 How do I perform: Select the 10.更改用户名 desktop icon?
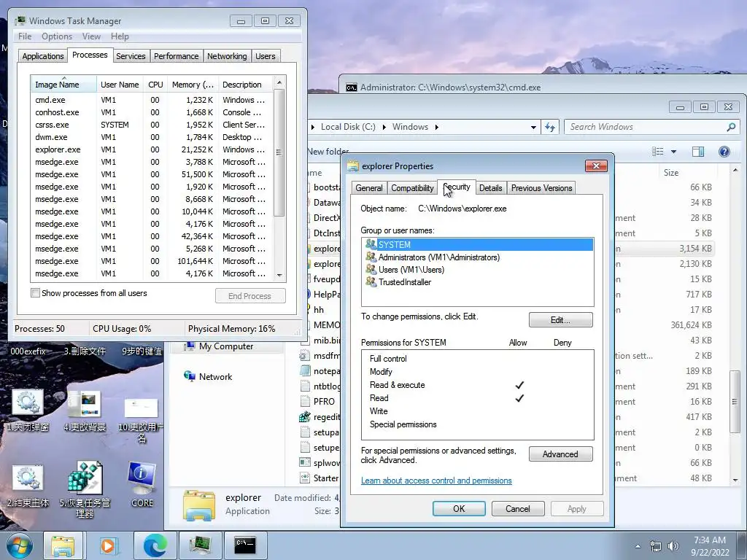[x=141, y=419]
